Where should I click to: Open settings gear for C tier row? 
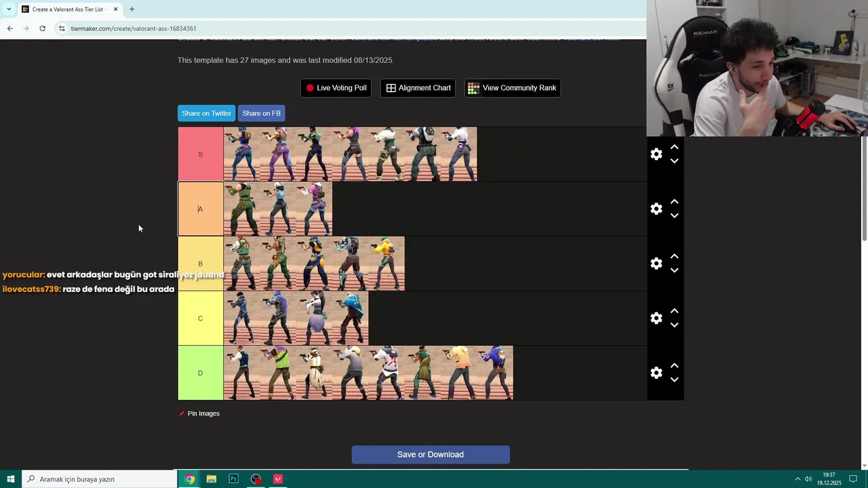point(656,318)
